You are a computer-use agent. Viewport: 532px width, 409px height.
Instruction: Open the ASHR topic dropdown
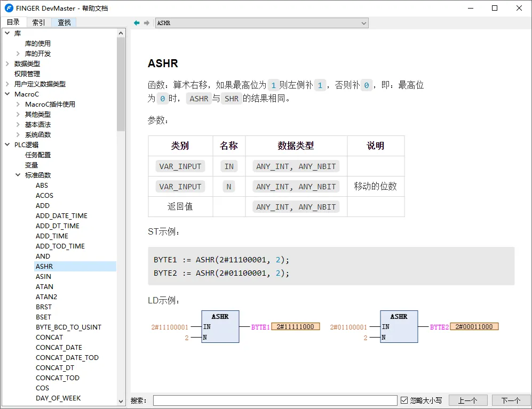[364, 23]
